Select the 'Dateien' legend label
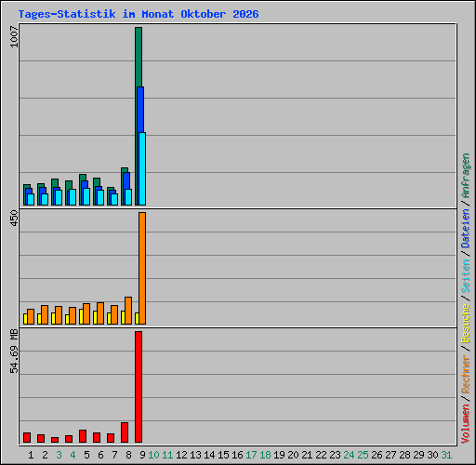 pos(466,229)
